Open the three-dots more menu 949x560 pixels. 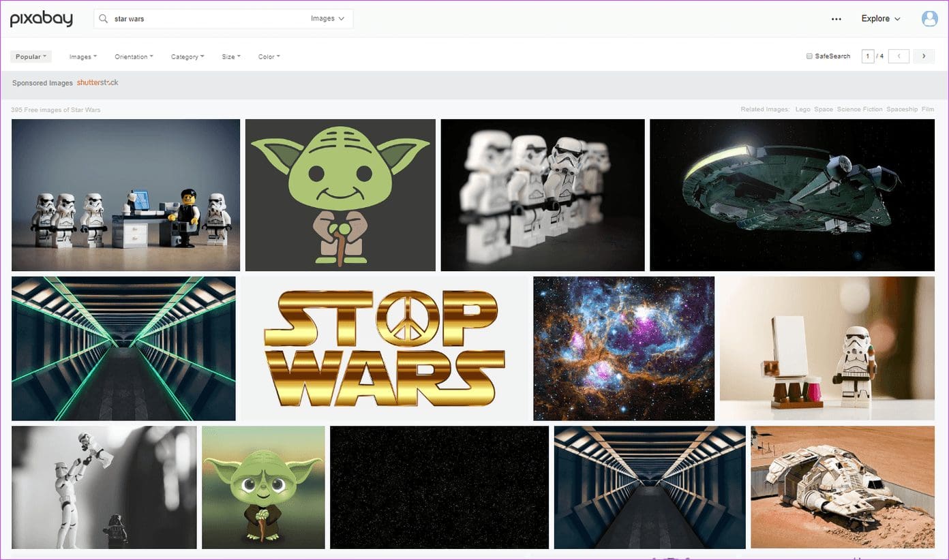pyautogui.click(x=837, y=19)
